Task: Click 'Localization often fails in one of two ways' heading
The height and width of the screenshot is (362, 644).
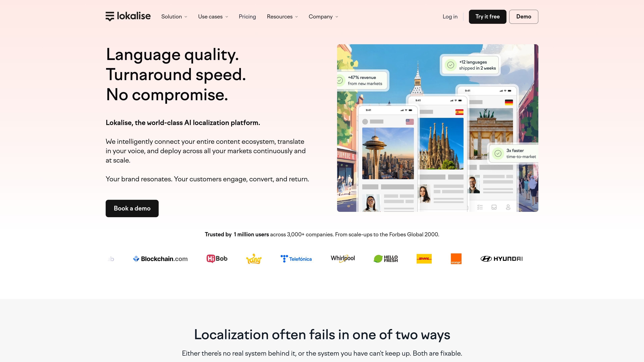Action: 322,335
